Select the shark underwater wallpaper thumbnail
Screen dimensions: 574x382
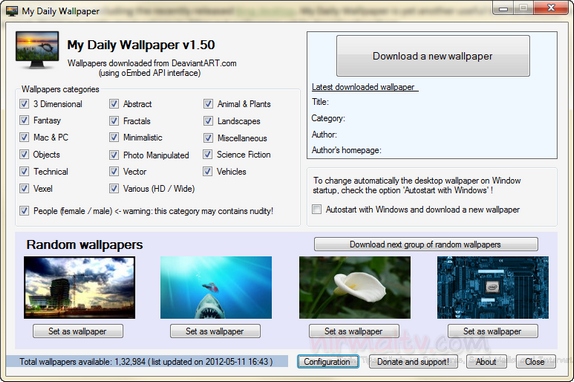(x=216, y=287)
